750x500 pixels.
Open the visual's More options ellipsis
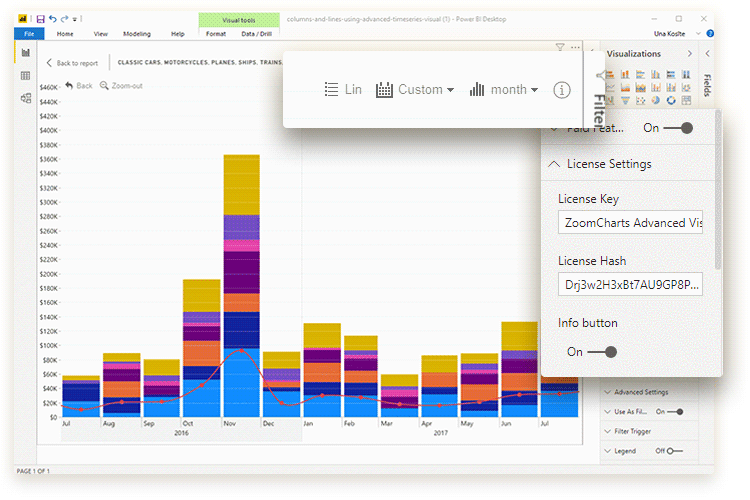[575, 47]
